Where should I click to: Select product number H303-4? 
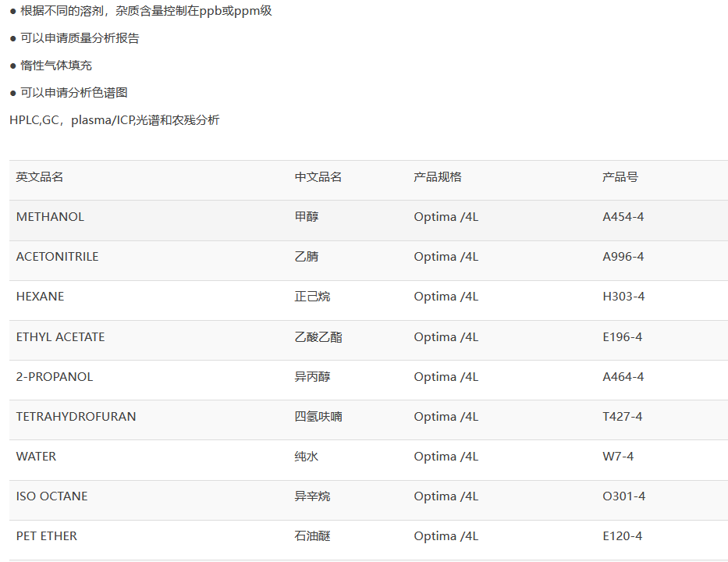[x=623, y=297]
